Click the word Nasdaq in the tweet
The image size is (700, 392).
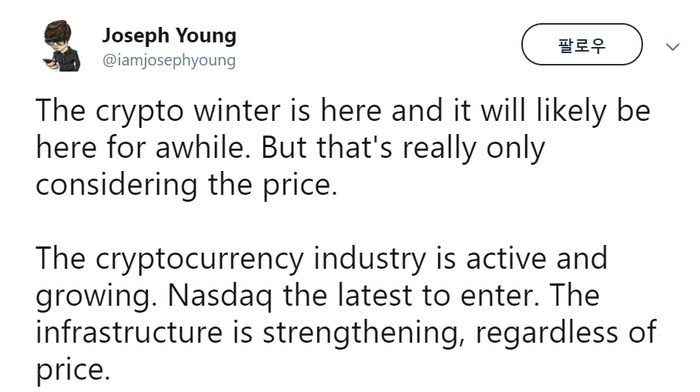pos(220,295)
